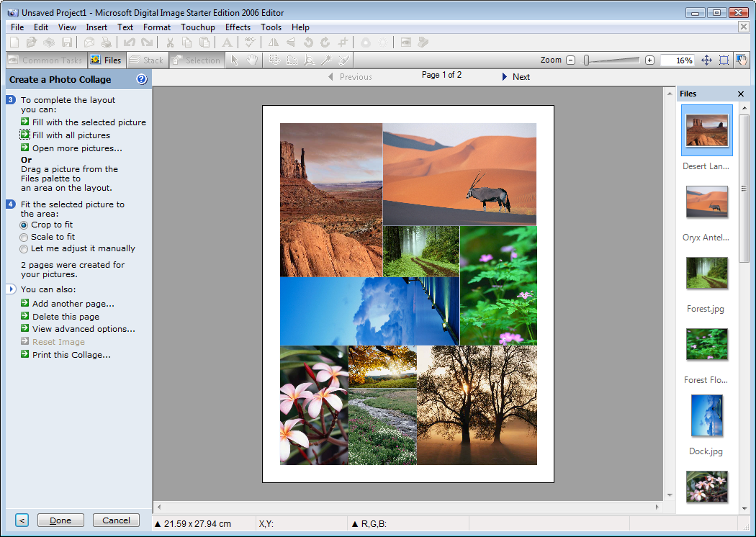Click the New blank document icon
The height and width of the screenshot is (537, 756).
(x=14, y=42)
